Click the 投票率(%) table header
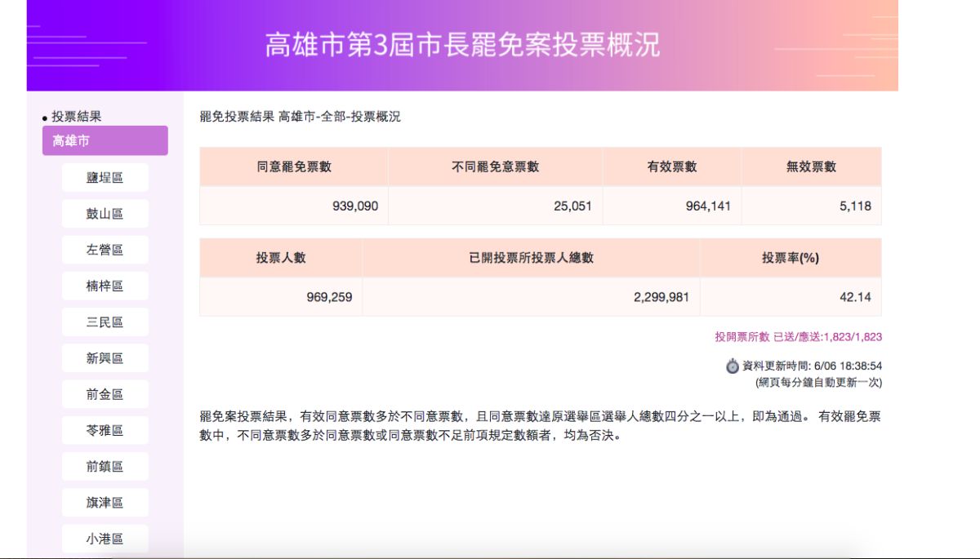 pyautogui.click(x=791, y=258)
